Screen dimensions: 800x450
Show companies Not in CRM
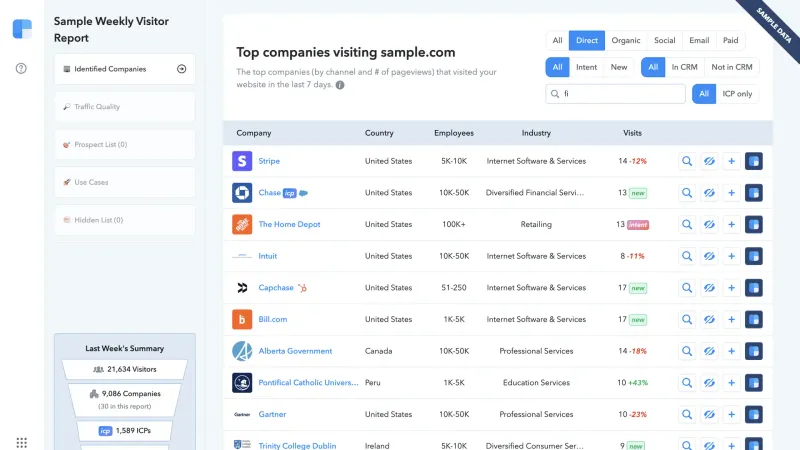[x=732, y=67]
